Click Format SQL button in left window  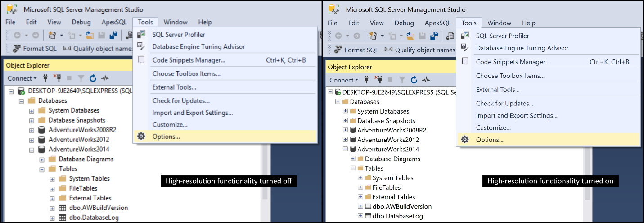[35, 49]
